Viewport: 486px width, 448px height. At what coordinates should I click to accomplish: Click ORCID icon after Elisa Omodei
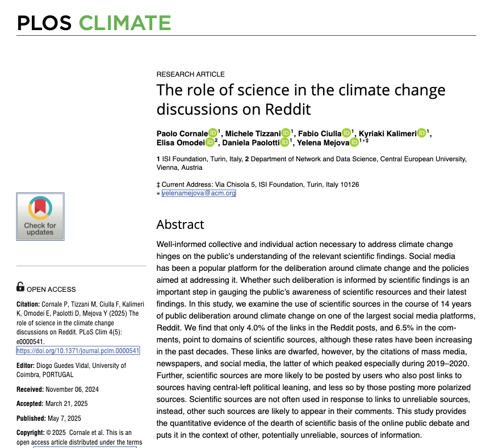[210, 142]
